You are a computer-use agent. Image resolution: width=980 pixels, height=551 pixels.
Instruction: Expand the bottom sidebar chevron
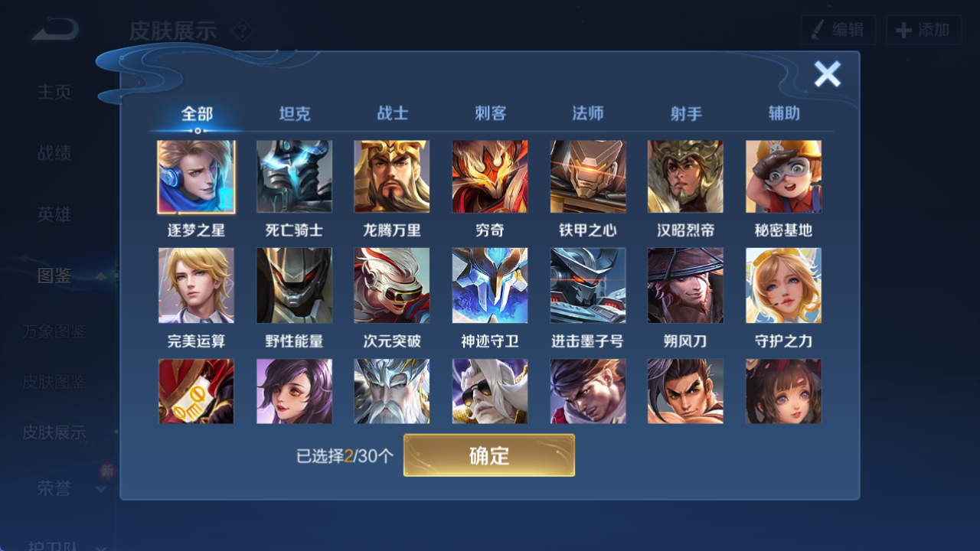click(x=100, y=548)
